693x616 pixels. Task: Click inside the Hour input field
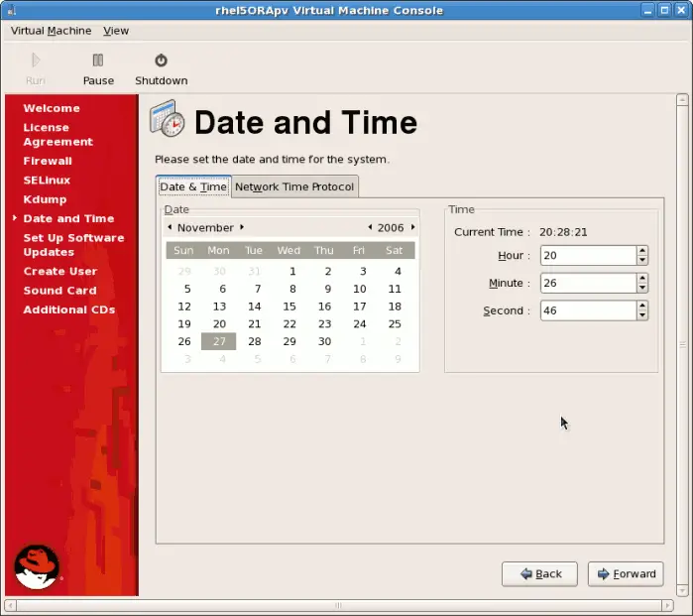tap(585, 255)
